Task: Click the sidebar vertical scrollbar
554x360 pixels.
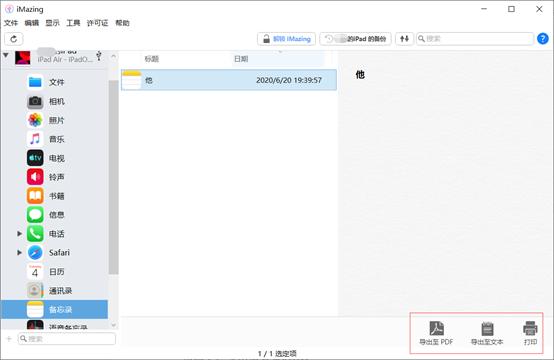Action: click(113, 177)
